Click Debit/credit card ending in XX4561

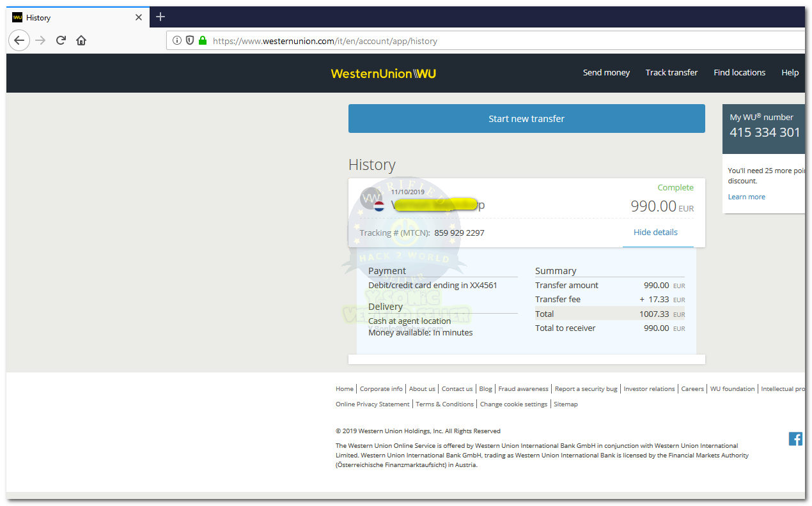[x=433, y=285]
